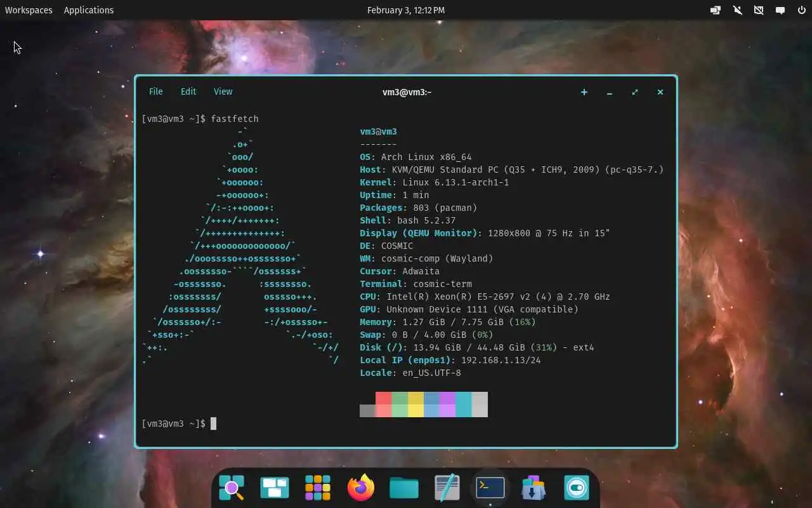Click the Cursor: Adwaita line

pos(400,271)
